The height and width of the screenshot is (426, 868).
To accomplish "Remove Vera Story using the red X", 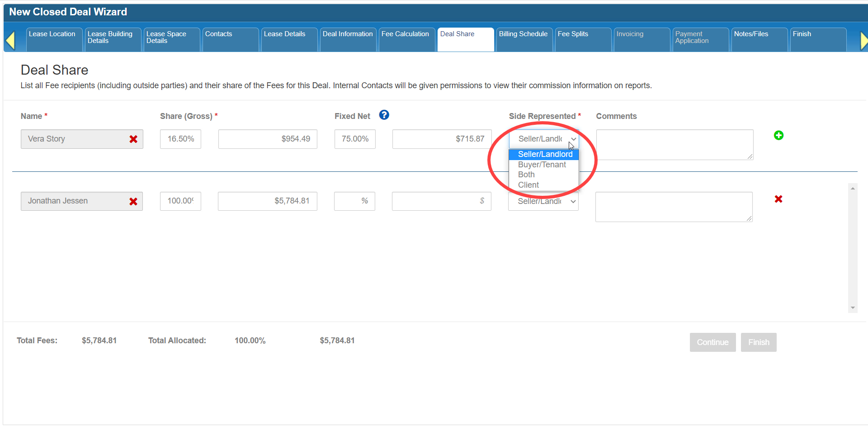I will pos(133,139).
